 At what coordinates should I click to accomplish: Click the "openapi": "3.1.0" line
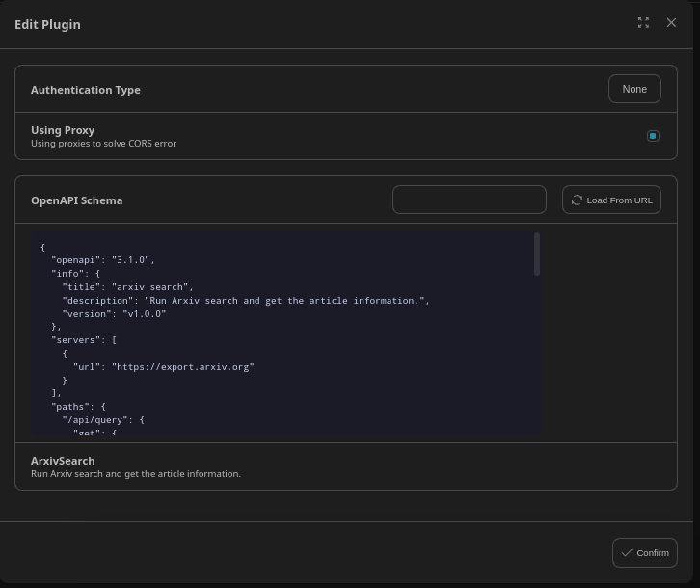pyautogui.click(x=102, y=260)
